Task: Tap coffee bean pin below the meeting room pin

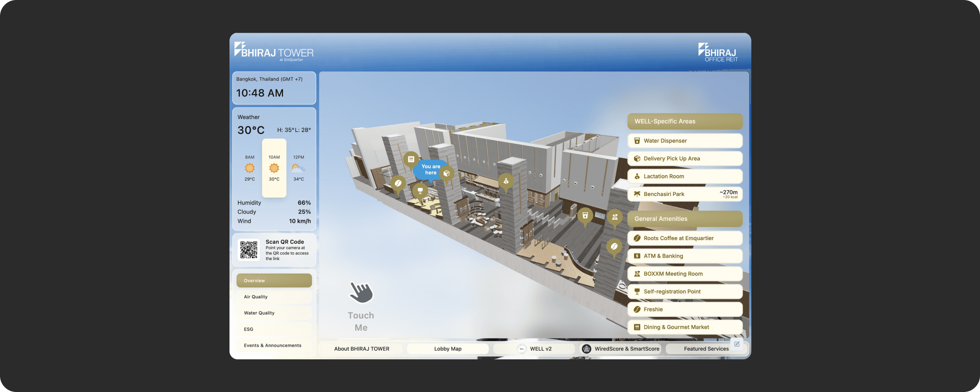Action: (x=614, y=246)
